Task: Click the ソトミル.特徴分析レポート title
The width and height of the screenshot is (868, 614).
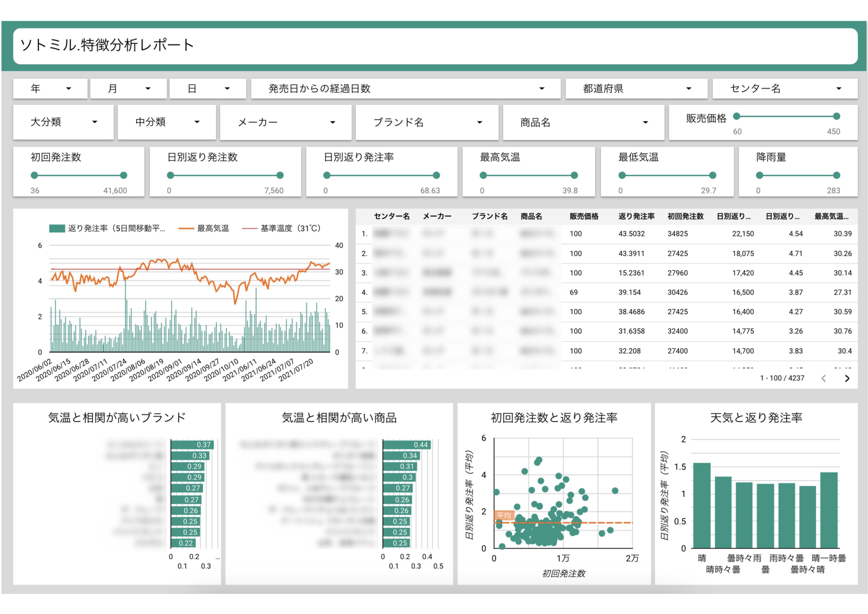Action: pos(107,45)
